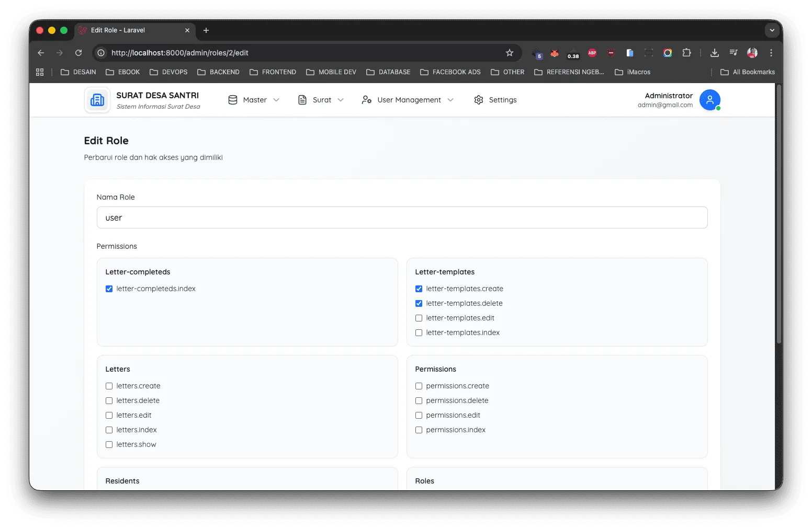812x529 pixels.
Task: Open the media control playlist icon
Action: 734,53
